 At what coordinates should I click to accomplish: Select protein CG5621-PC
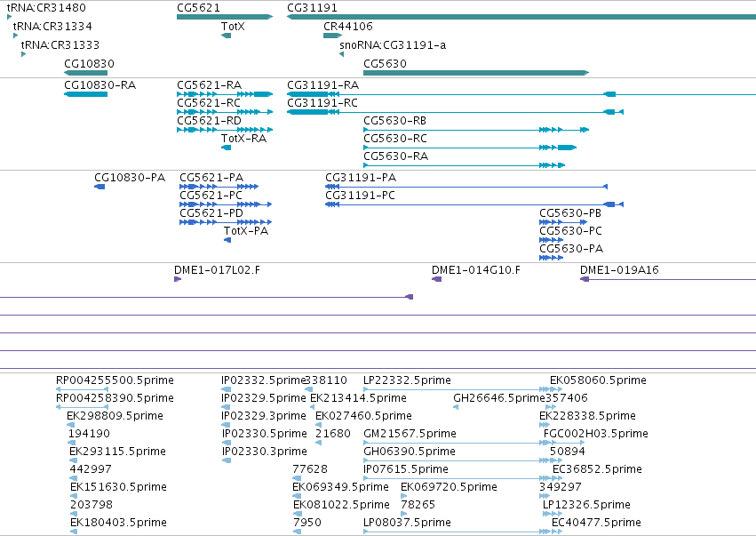(226, 204)
